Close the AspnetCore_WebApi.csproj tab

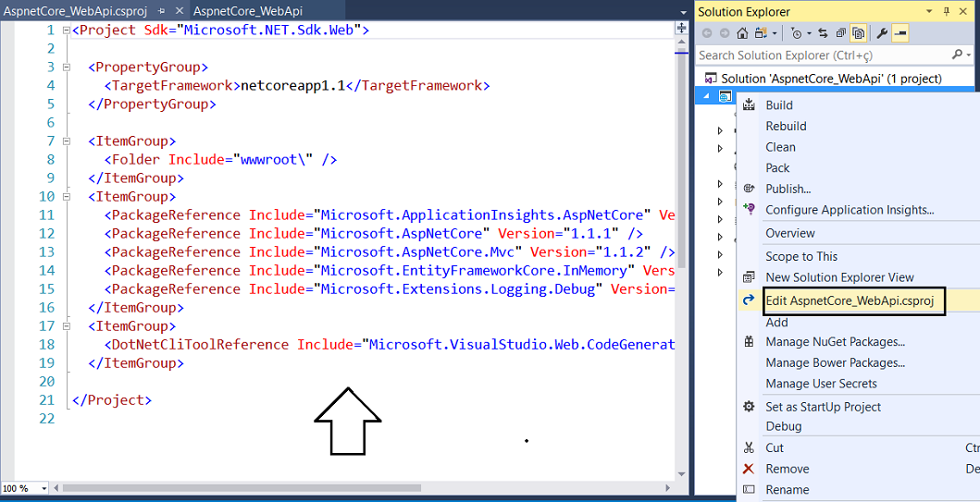(x=180, y=11)
